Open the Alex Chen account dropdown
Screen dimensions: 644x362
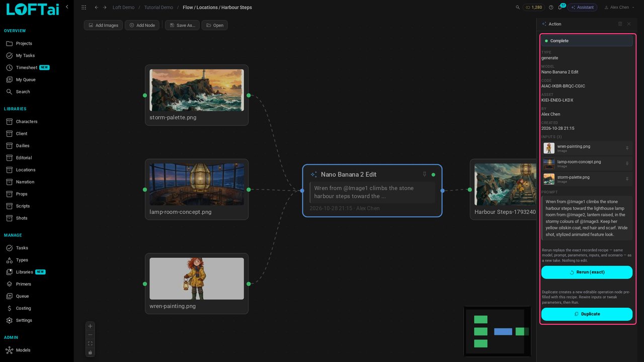click(x=619, y=8)
